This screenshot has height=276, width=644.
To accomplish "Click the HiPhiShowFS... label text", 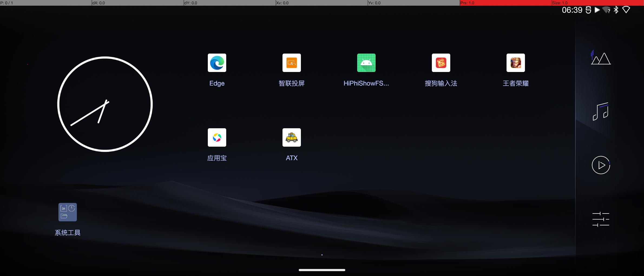I will click(366, 83).
